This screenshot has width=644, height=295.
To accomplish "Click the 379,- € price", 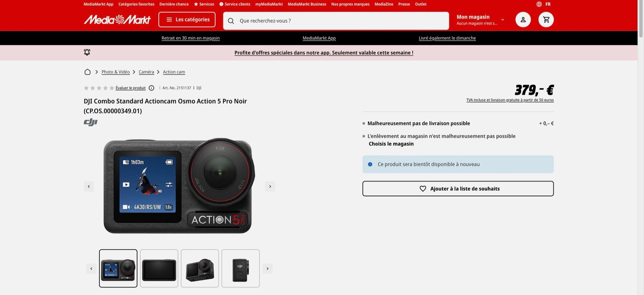I will click(534, 90).
